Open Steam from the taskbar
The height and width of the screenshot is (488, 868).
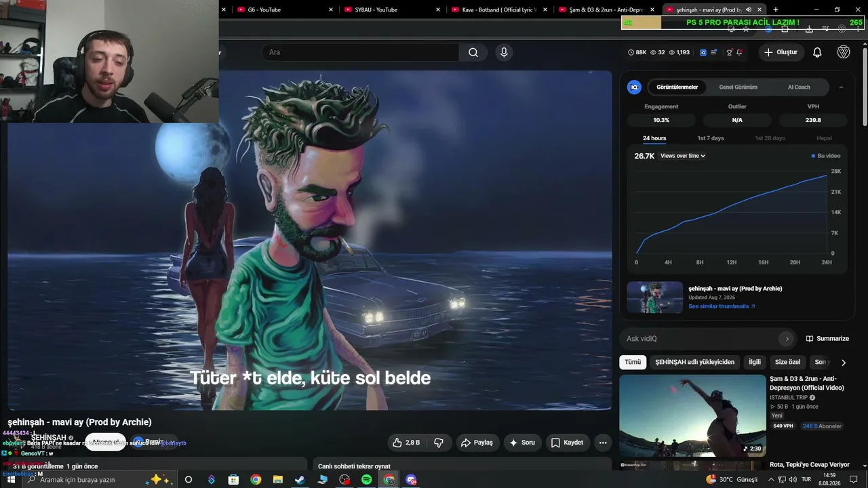pyautogui.click(x=300, y=480)
